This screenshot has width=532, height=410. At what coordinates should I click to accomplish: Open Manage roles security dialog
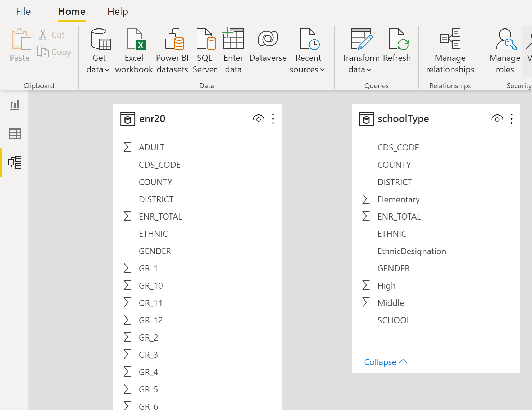[505, 51]
